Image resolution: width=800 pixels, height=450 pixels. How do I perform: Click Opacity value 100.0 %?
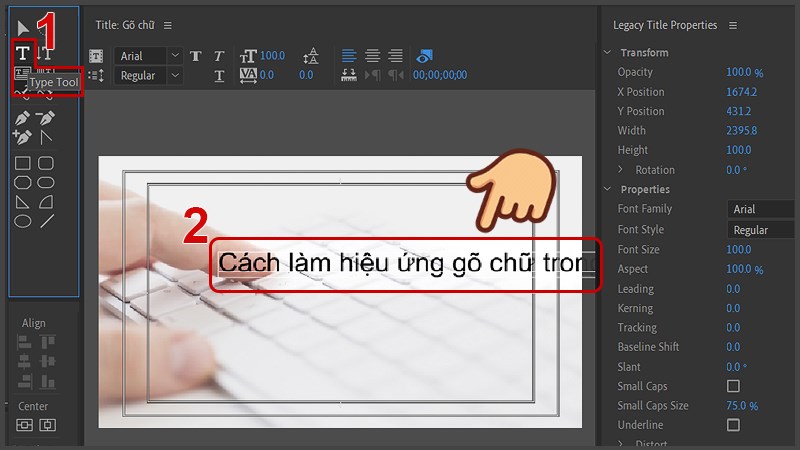(744, 72)
